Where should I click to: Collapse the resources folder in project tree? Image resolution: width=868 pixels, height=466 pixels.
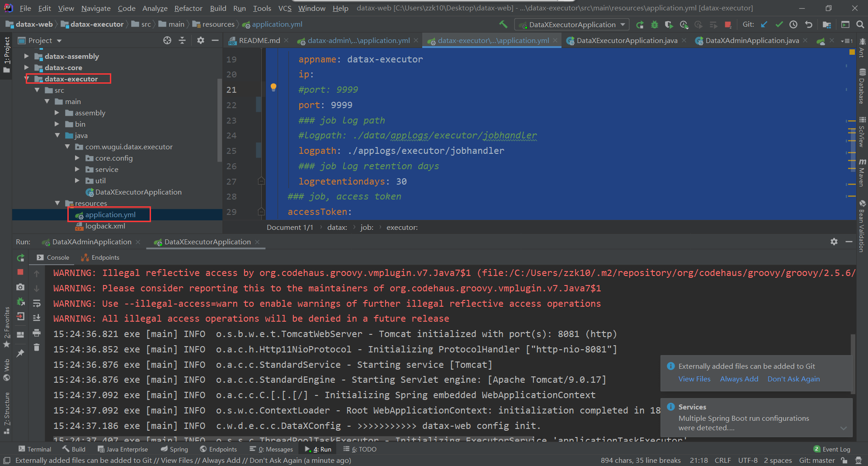[x=57, y=203]
